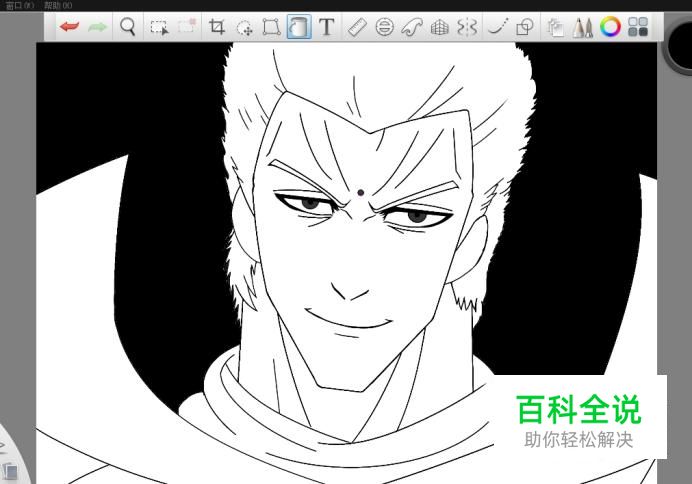Toggle the Symmetry tool

click(x=467, y=27)
